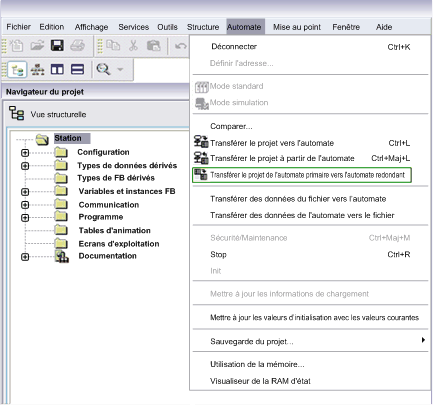Screen dimensions: 433x405
Task: Click the magnifier zoom toolbar icon
Action: [103, 69]
